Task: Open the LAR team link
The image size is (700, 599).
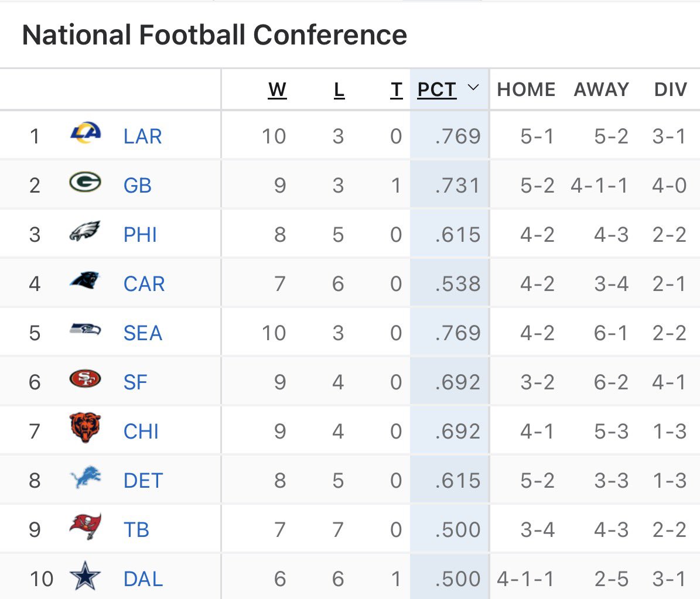Action: 142,136
